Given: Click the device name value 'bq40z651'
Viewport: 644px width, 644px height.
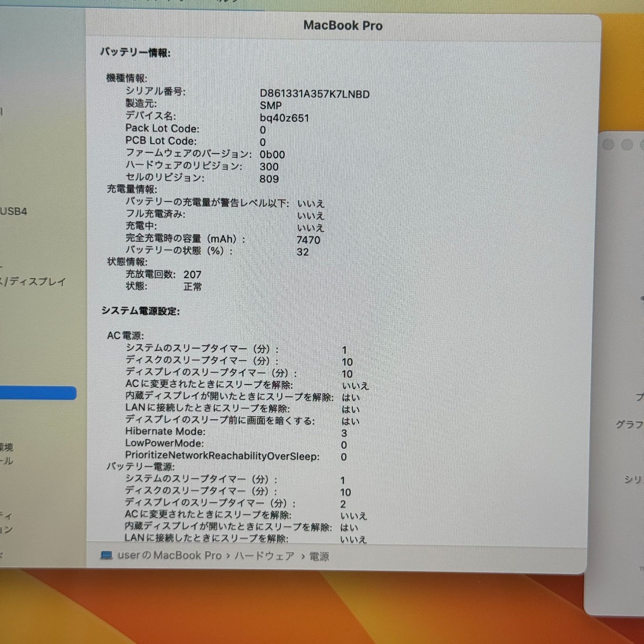Looking at the screenshot, I should click(284, 118).
